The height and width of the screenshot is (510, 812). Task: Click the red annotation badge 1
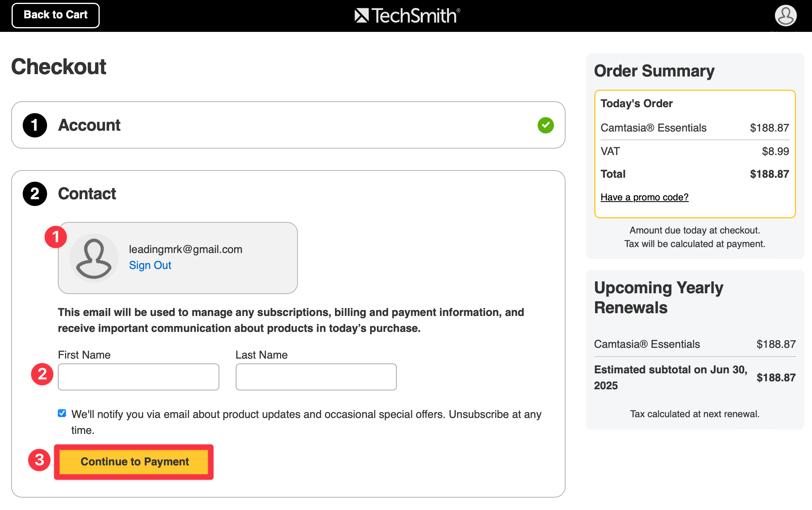[56, 237]
